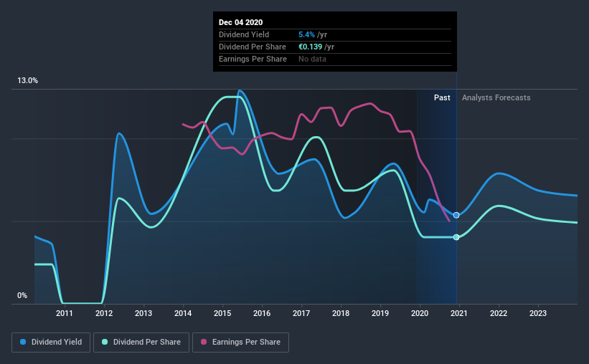Click the 2021 x-axis label

(459, 313)
